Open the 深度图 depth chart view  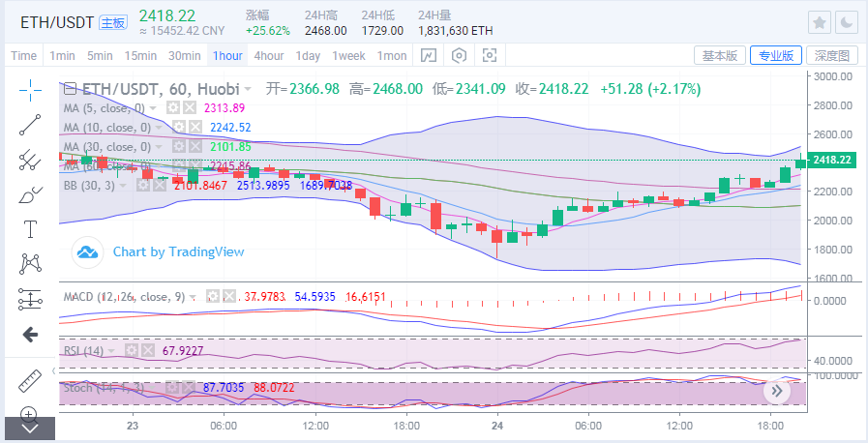coord(832,55)
